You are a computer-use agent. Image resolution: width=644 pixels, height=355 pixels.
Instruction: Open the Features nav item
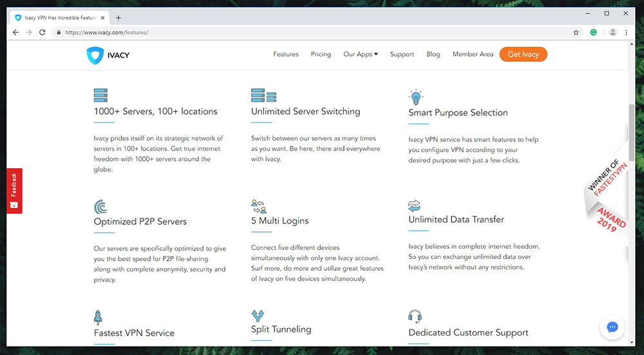[286, 54]
